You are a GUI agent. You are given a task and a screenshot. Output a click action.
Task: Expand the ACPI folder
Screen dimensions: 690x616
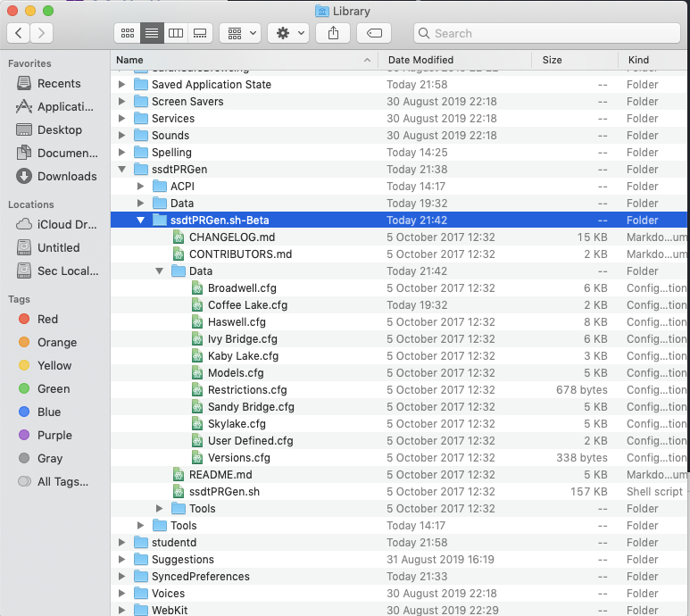(140, 187)
